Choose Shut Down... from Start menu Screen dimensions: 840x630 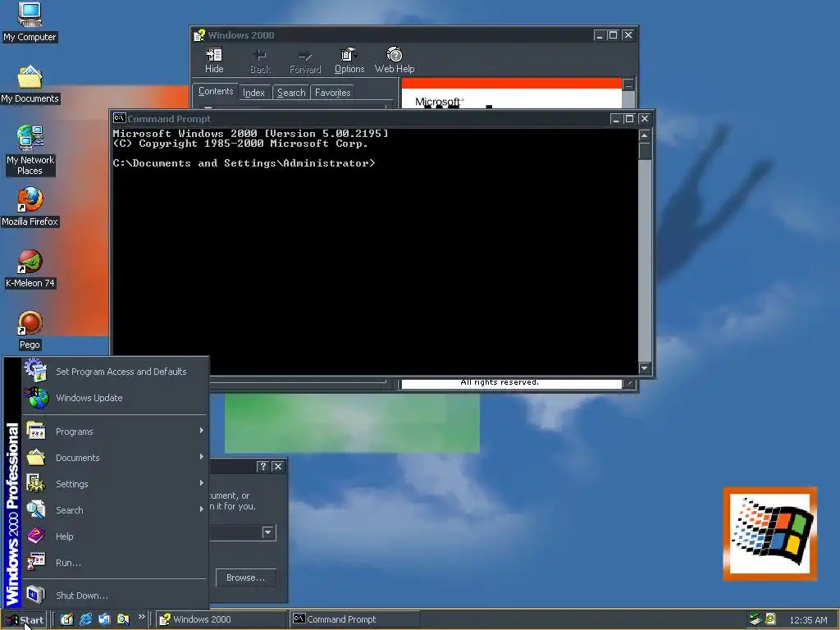click(115, 596)
